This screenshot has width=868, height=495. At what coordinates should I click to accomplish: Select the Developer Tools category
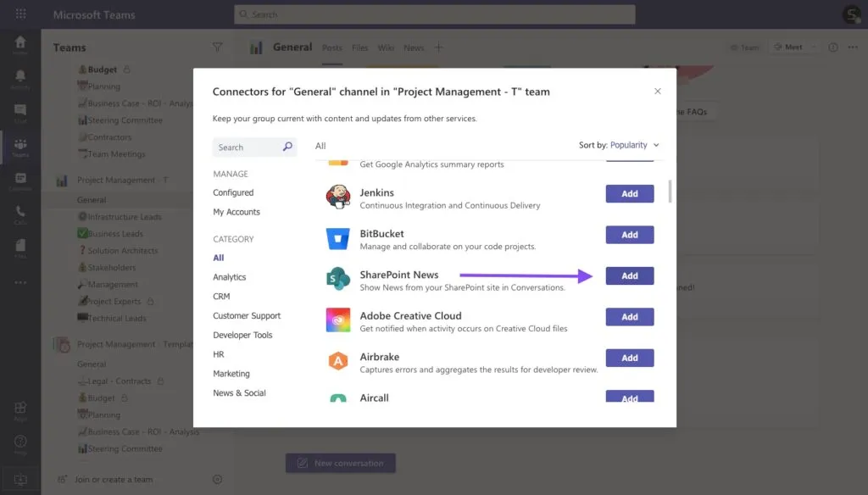242,335
